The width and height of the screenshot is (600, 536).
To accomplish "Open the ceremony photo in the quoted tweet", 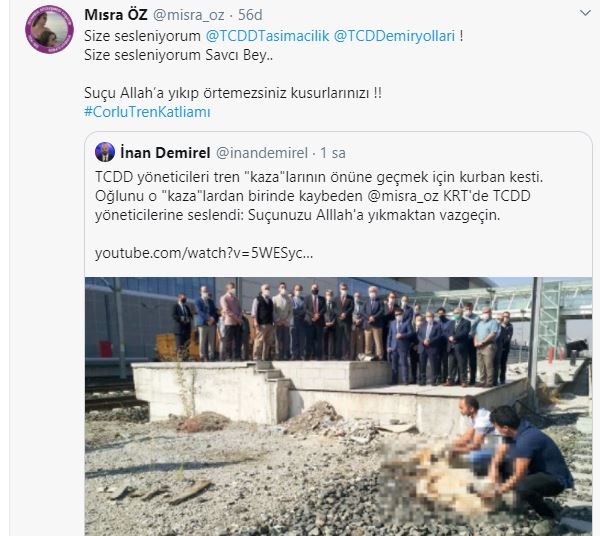I will (338, 406).
